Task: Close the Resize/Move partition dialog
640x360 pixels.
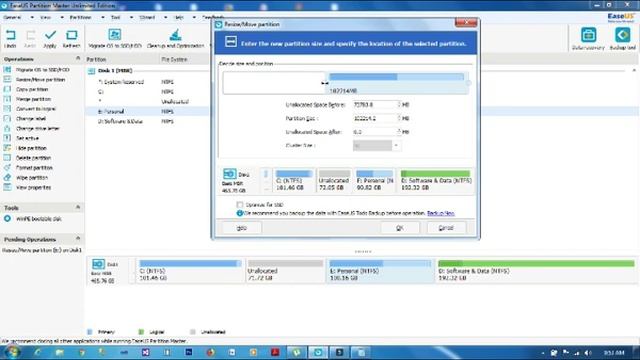Action: 466,22
